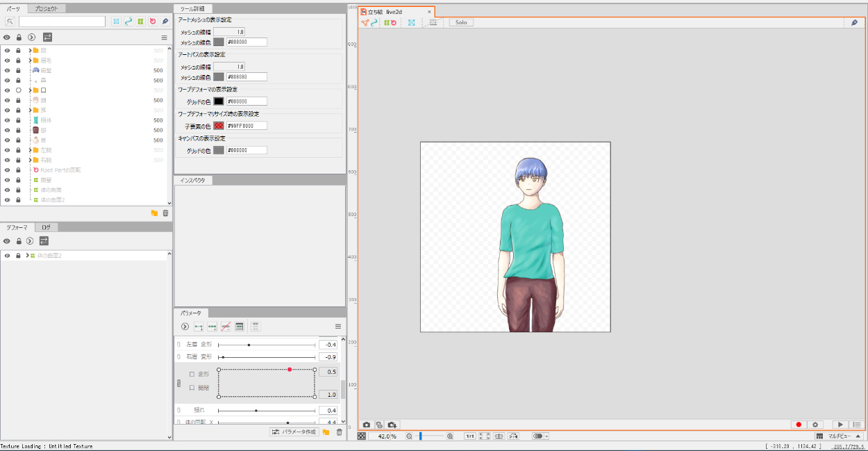Click the camera snapshot icon below canvas

pos(366,425)
